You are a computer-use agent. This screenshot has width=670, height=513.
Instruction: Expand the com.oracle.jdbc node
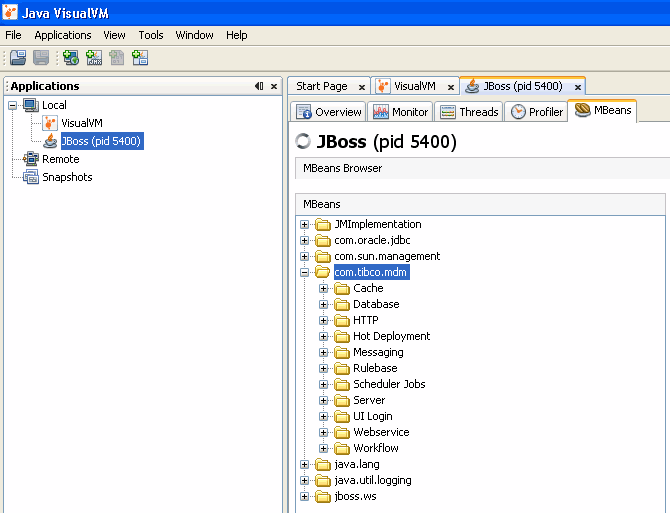tap(304, 240)
